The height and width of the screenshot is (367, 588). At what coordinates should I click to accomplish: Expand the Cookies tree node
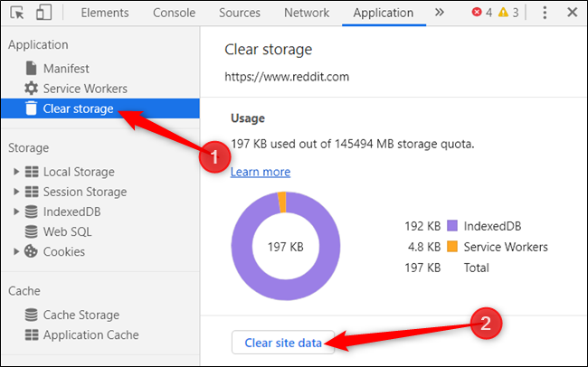pyautogui.click(x=16, y=251)
